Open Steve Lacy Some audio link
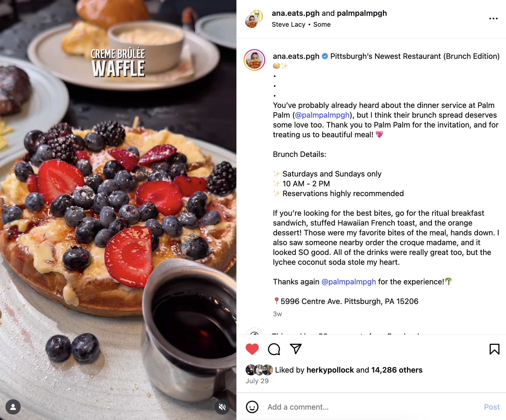Image resolution: width=506 pixels, height=420 pixels. 301,25
